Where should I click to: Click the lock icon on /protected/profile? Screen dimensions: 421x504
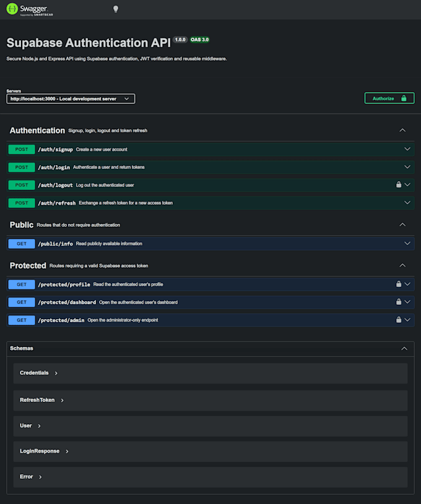point(399,284)
